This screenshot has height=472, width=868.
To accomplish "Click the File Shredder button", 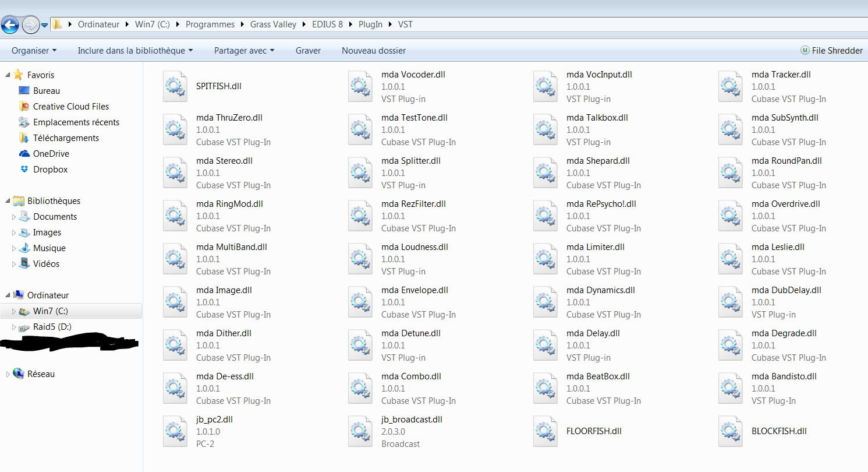I will pos(831,51).
